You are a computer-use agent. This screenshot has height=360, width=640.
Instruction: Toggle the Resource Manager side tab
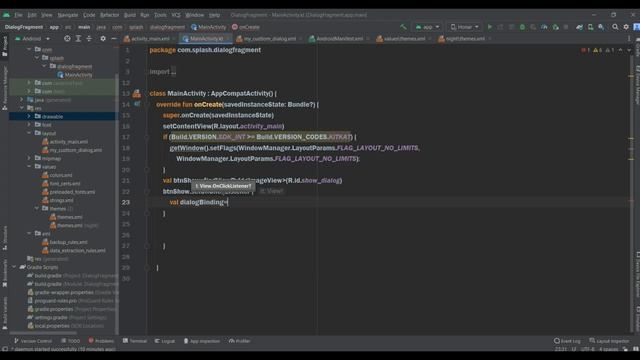click(x=4, y=88)
